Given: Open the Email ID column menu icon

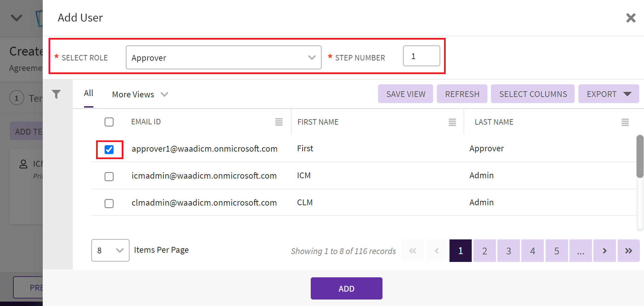Looking at the screenshot, I should (279, 122).
